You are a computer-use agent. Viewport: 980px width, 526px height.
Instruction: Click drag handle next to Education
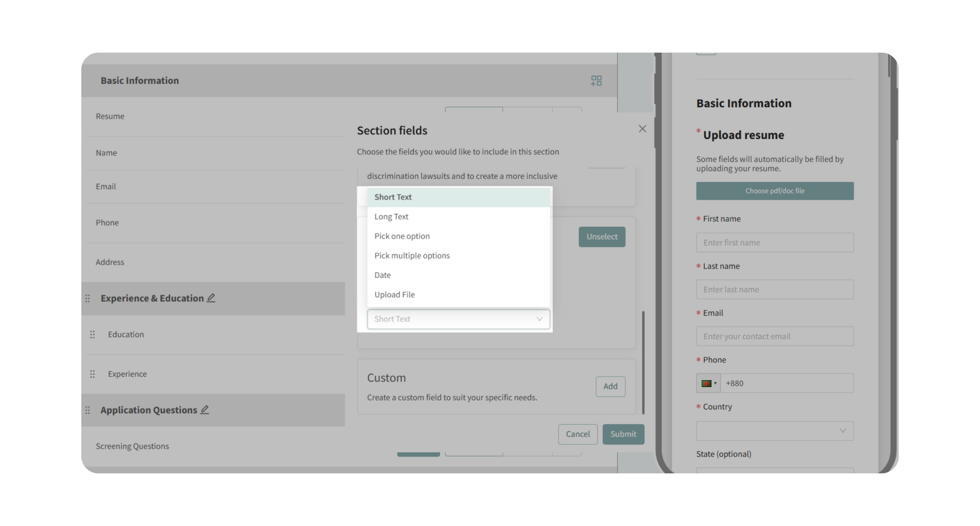pos(92,334)
